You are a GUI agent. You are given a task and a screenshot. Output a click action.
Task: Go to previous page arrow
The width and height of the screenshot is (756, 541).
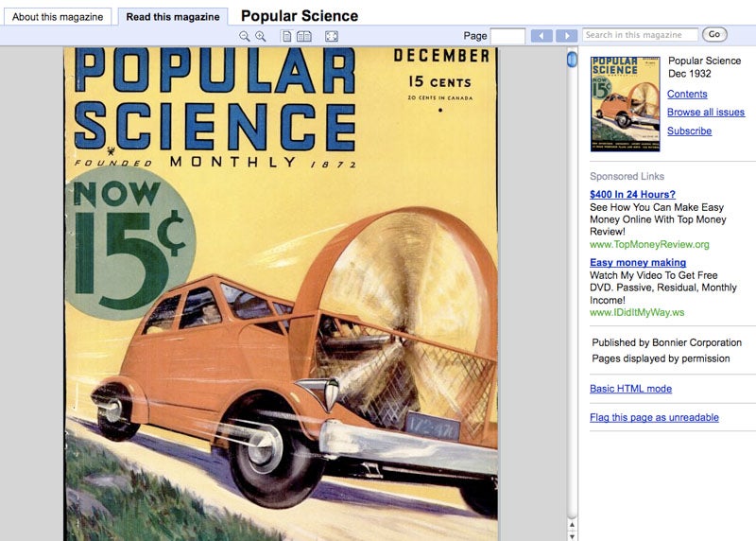click(x=541, y=36)
